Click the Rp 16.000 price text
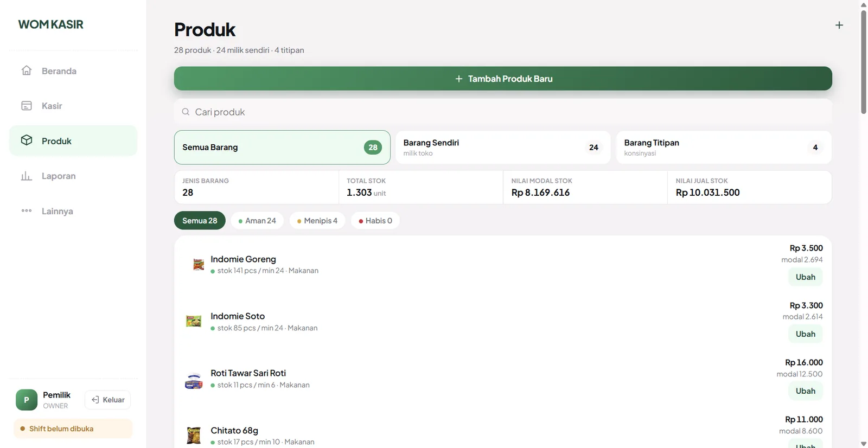 coord(803,362)
